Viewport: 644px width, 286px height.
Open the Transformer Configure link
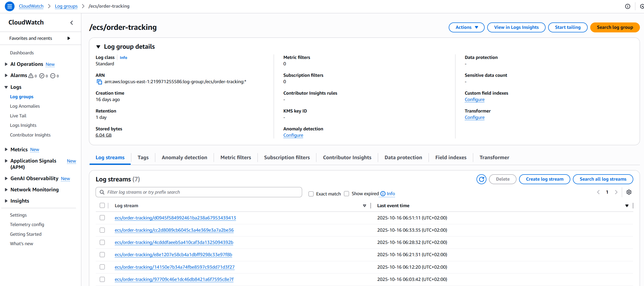(474, 117)
